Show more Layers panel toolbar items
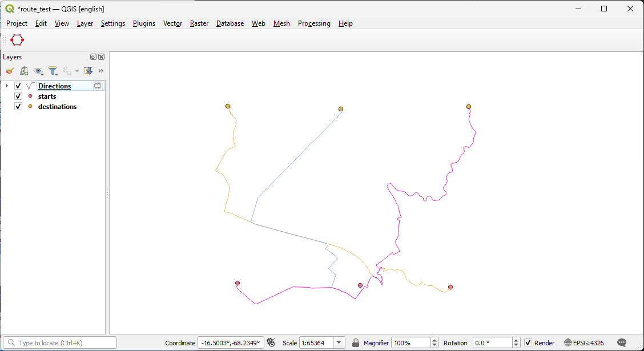The image size is (644, 351). [100, 71]
